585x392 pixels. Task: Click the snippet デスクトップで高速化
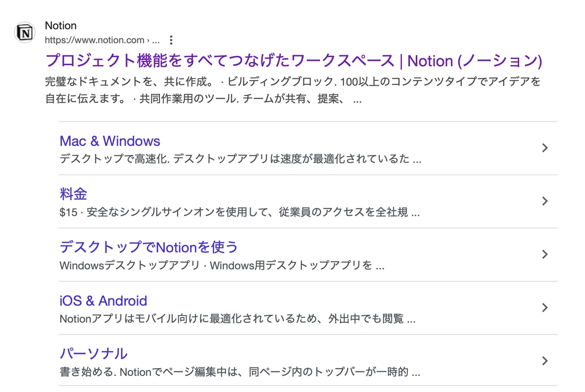[x=240, y=159]
